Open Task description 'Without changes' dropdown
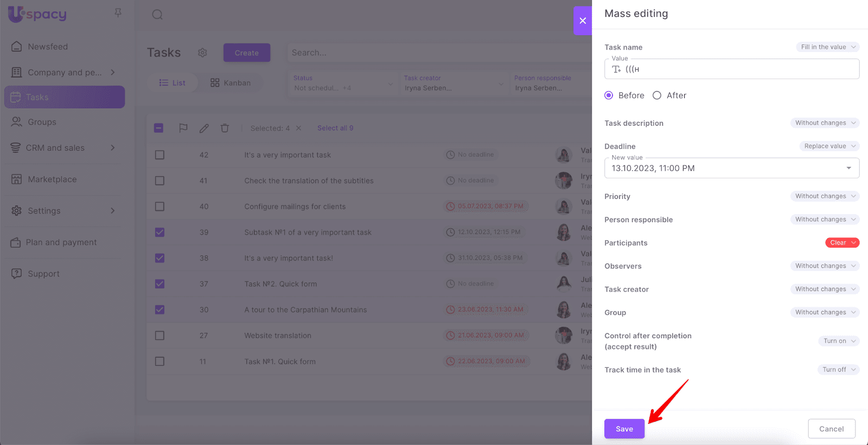868x445 pixels. [x=825, y=123]
